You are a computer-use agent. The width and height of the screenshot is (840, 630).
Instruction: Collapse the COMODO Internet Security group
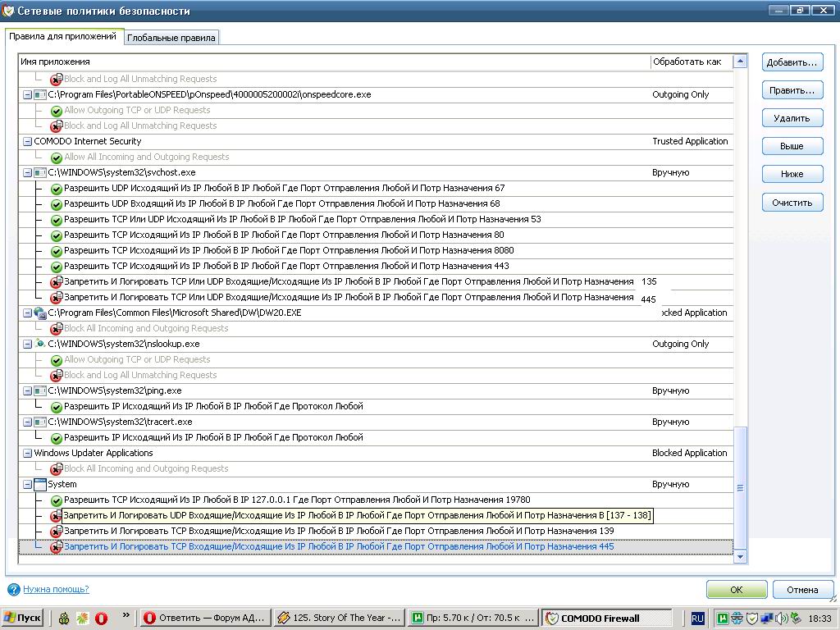point(27,141)
